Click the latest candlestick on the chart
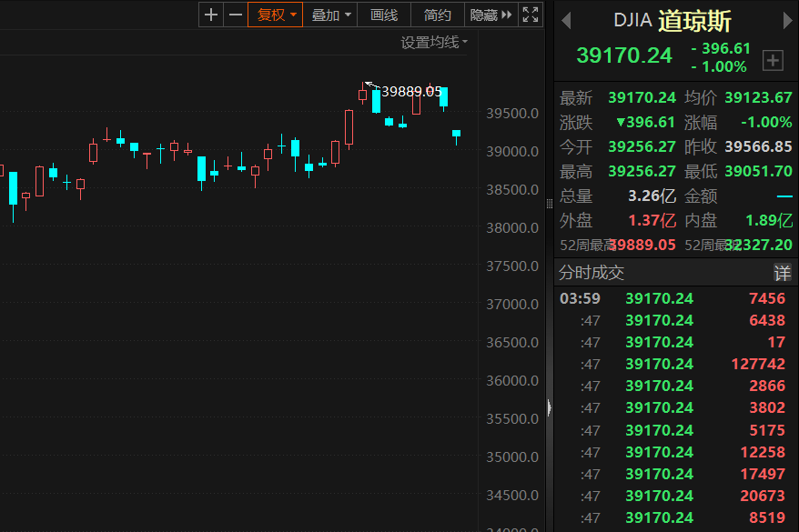The height and width of the screenshot is (532, 799). click(456, 135)
